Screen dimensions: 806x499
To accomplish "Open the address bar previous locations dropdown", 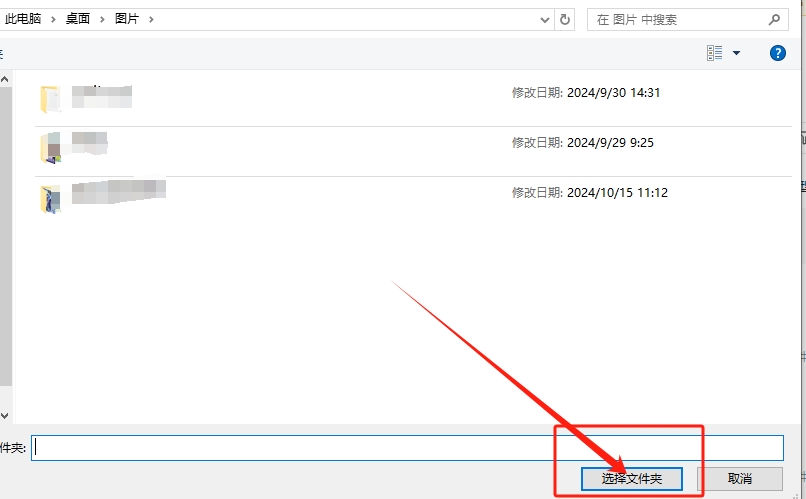I will click(x=545, y=19).
